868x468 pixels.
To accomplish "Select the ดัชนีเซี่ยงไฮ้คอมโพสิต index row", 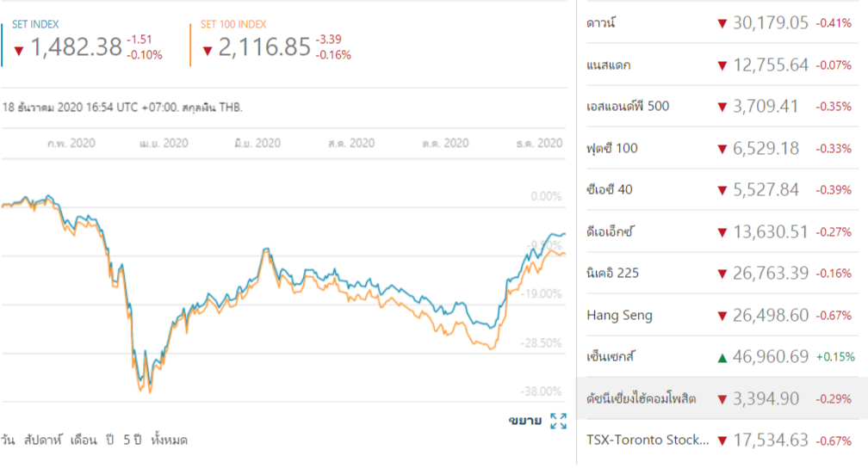I will point(640,399).
